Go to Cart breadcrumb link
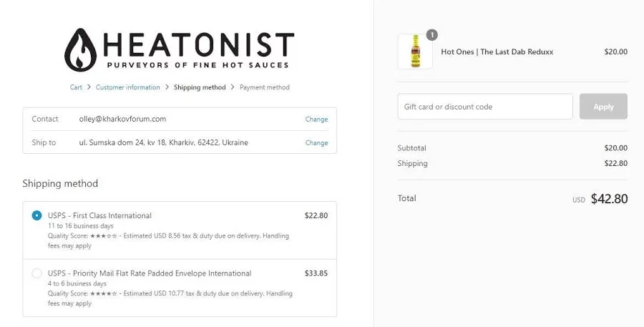 (76, 87)
